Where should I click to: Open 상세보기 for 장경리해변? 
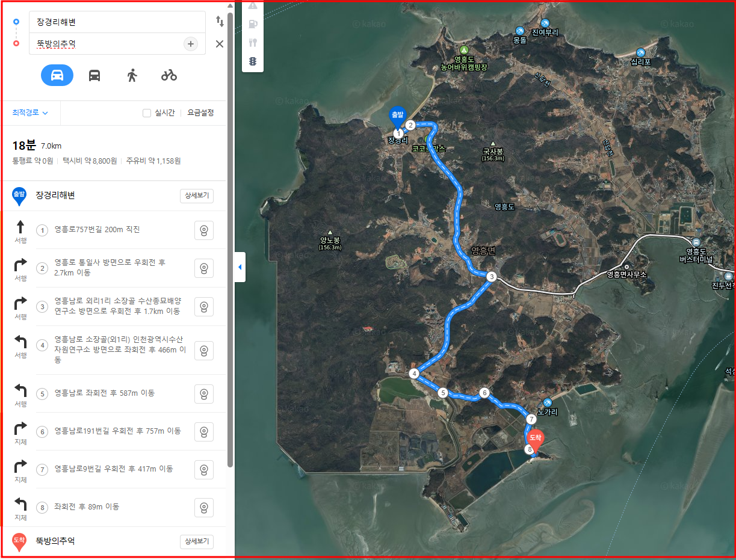pyautogui.click(x=197, y=196)
